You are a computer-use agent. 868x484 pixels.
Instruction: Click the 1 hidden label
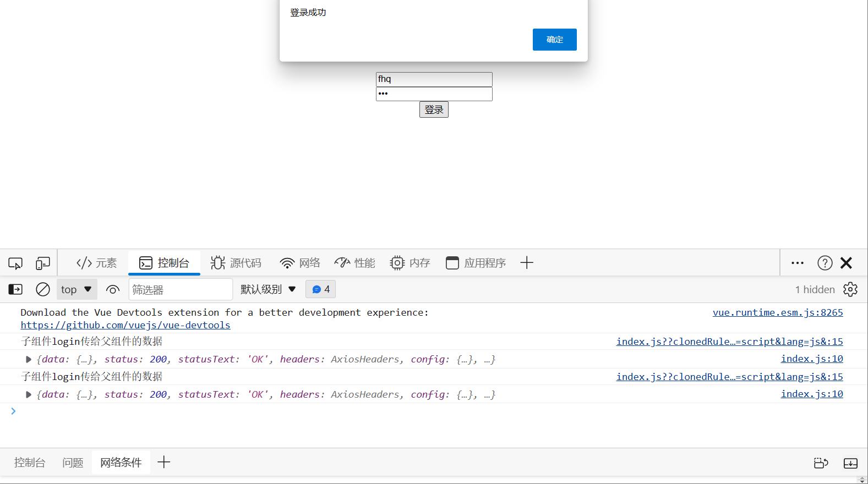click(x=815, y=289)
